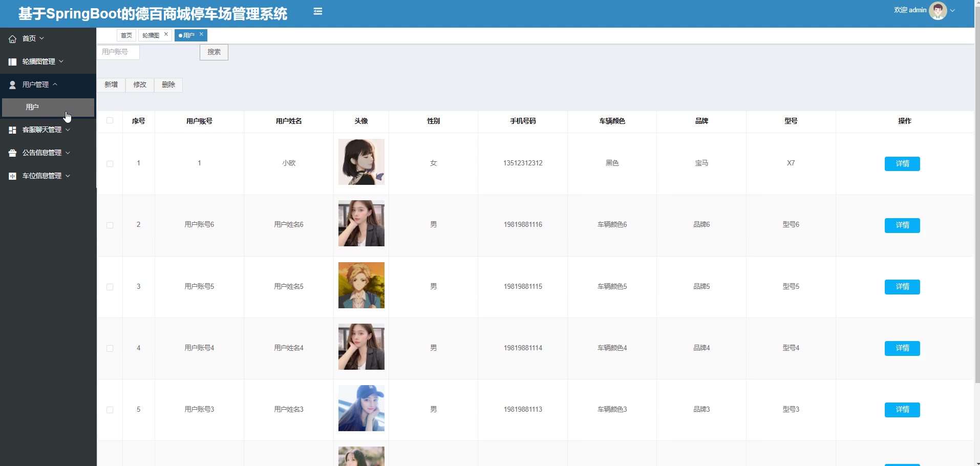The width and height of the screenshot is (980, 466).
Task: Open 详情 for 用户账号6
Action: (902, 225)
